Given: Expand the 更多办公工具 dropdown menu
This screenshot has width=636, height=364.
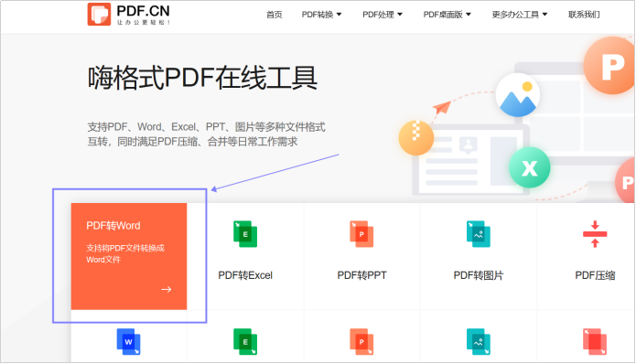Looking at the screenshot, I should [520, 15].
